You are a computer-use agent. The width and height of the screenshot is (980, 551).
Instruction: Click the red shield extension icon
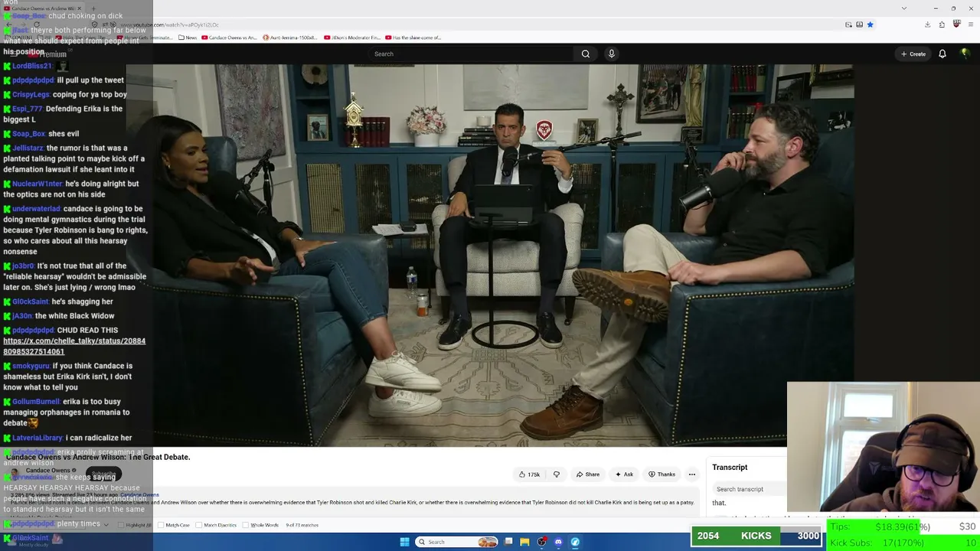(x=956, y=24)
